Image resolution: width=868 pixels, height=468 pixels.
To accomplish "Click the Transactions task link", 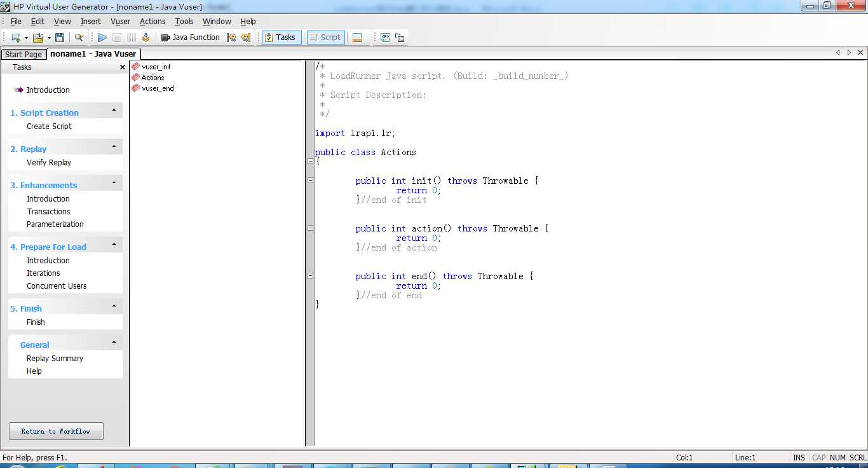I will coord(48,212).
